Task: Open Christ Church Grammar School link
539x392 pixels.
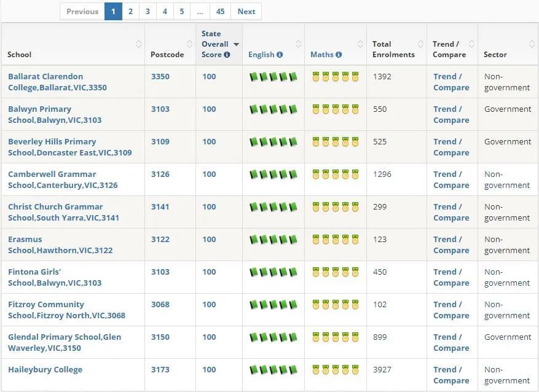Action: point(63,212)
